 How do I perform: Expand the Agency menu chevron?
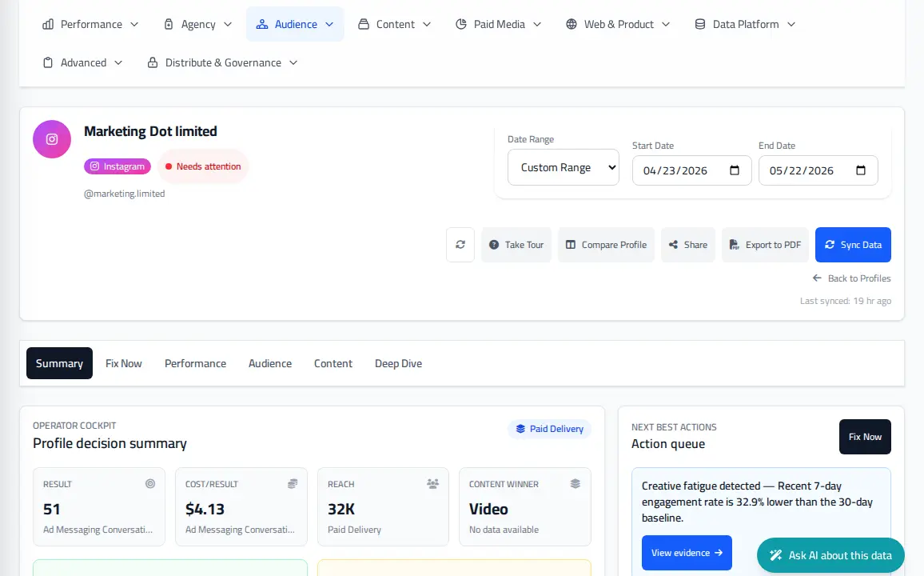(x=228, y=24)
